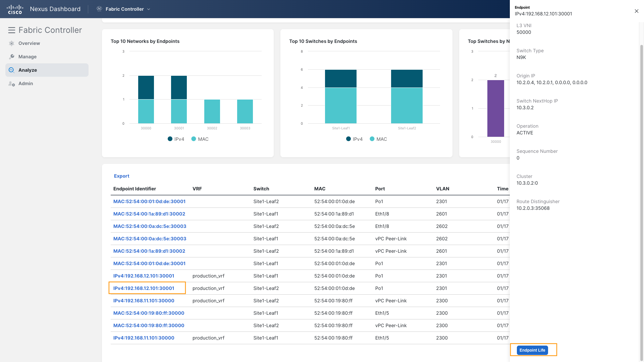Image resolution: width=644 pixels, height=362 pixels.
Task: Open MAC:52:54:00:01:0d:de:30001 on Site1-Leaf2
Action: 149,201
